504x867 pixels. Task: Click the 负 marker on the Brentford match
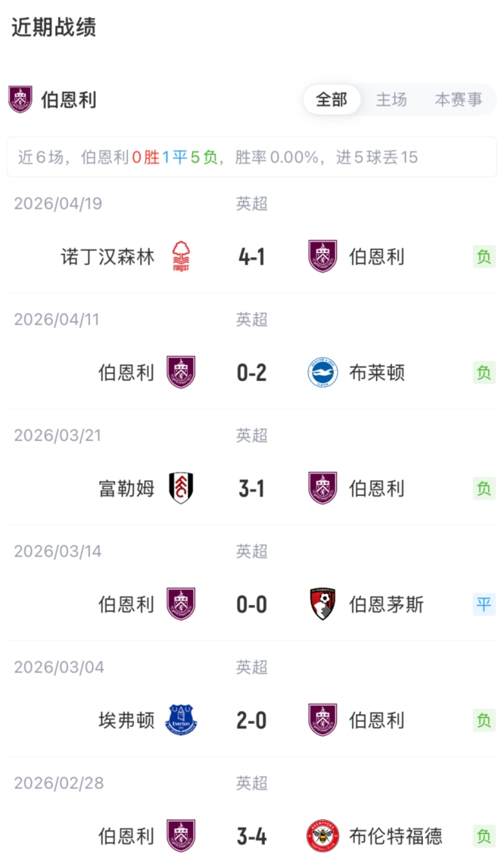point(484,837)
